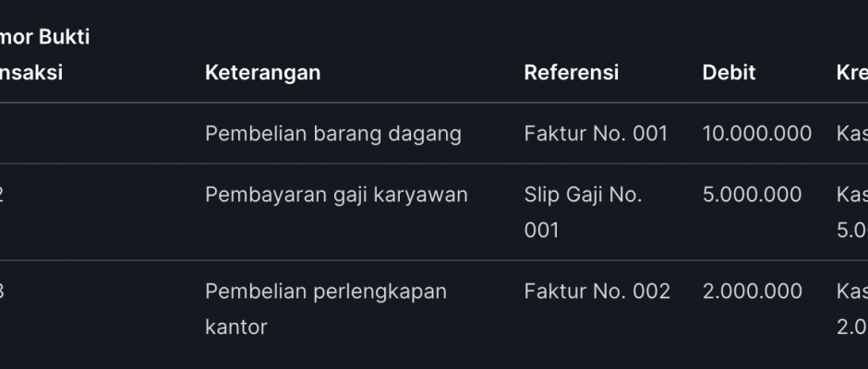Select the Faktur No. 001 reference cell

[x=596, y=134]
